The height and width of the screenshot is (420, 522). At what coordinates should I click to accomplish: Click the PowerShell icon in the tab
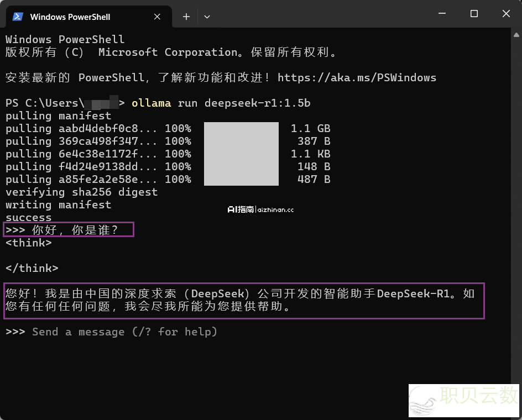tap(18, 17)
